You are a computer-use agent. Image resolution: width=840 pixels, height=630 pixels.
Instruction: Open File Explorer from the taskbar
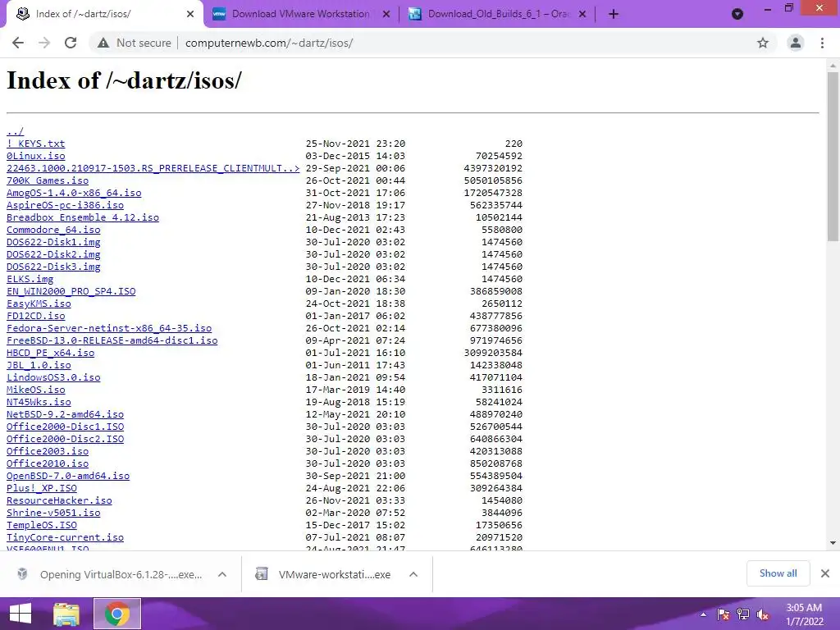[x=66, y=614]
